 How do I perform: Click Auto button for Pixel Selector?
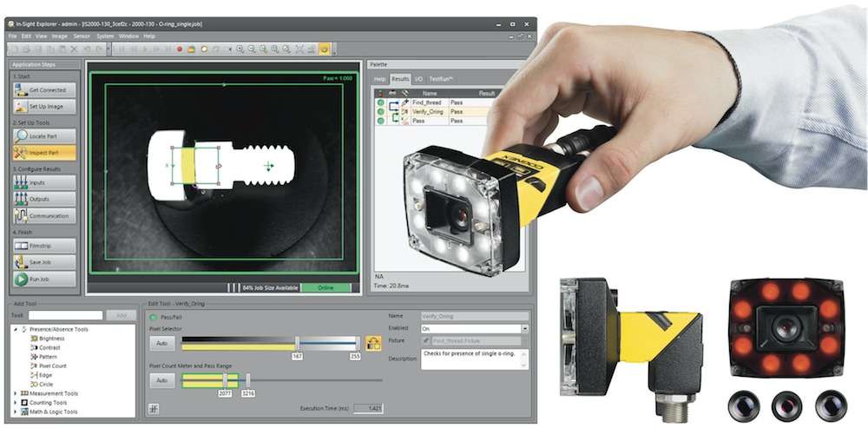pos(162,344)
